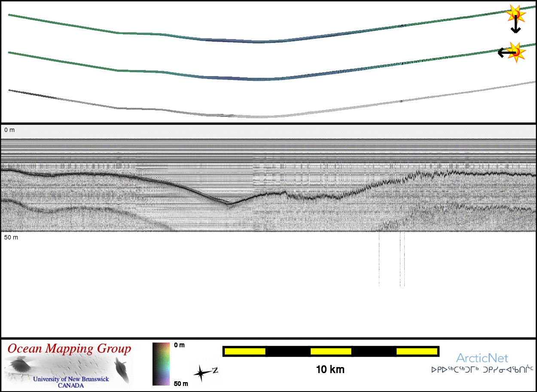537x392 pixels.
Task: Click the right dark shape in OMG banner
Action: [x=122, y=370]
